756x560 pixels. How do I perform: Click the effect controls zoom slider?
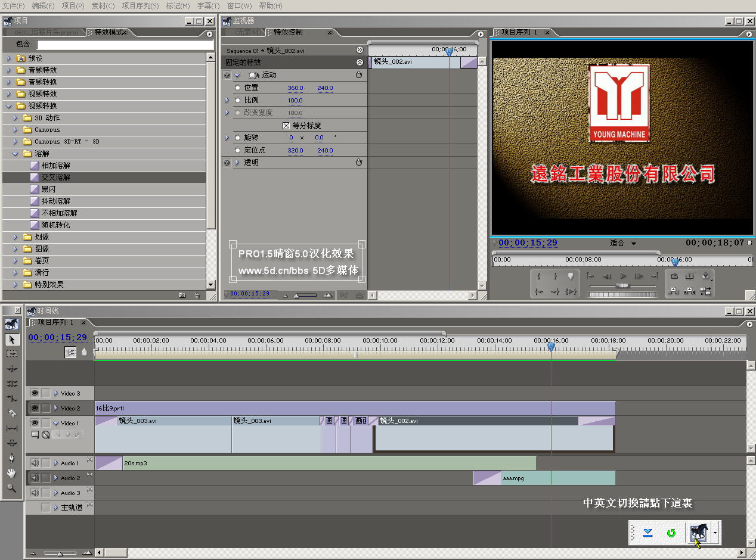[x=305, y=295]
